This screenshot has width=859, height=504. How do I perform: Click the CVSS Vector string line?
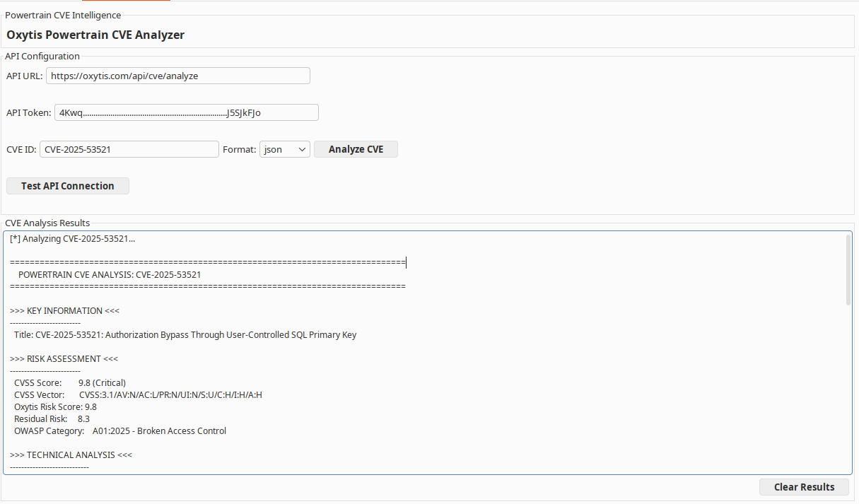[138, 395]
